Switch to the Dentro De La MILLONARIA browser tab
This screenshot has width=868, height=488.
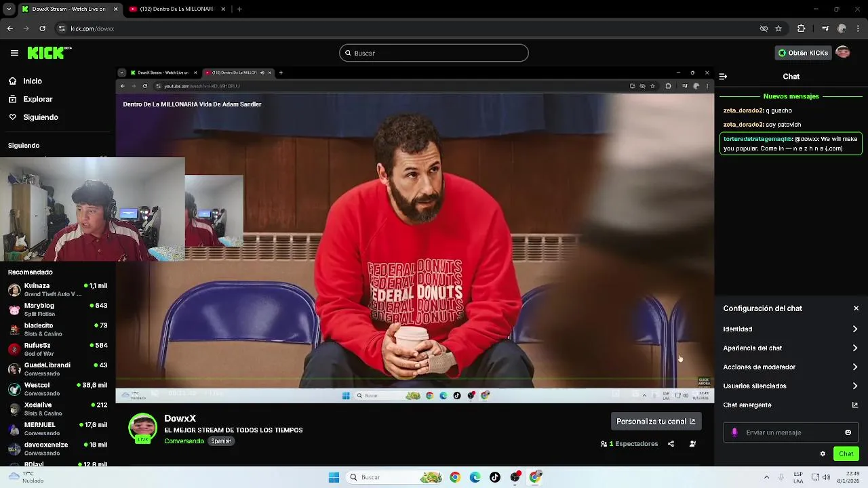176,9
